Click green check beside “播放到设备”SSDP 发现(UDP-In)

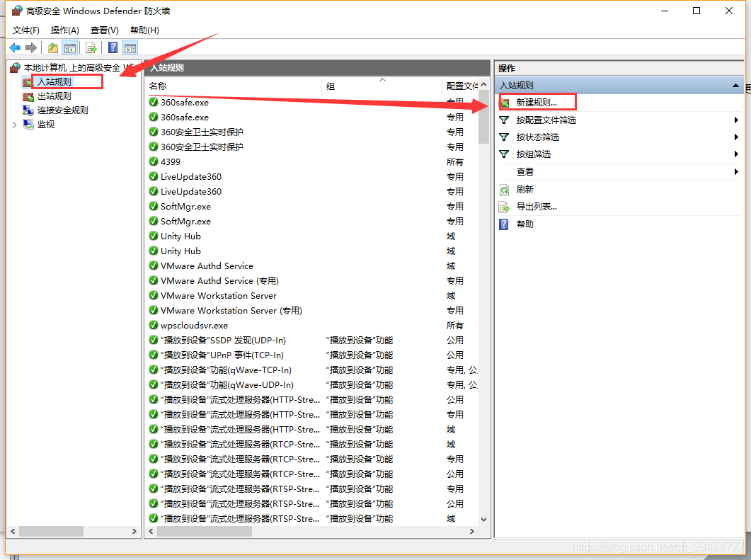pos(154,340)
